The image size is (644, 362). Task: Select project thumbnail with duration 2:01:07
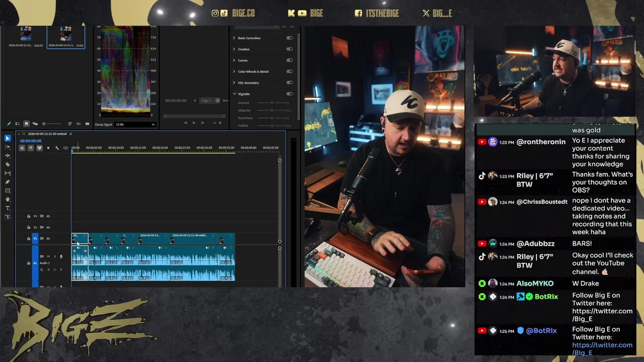(26, 37)
